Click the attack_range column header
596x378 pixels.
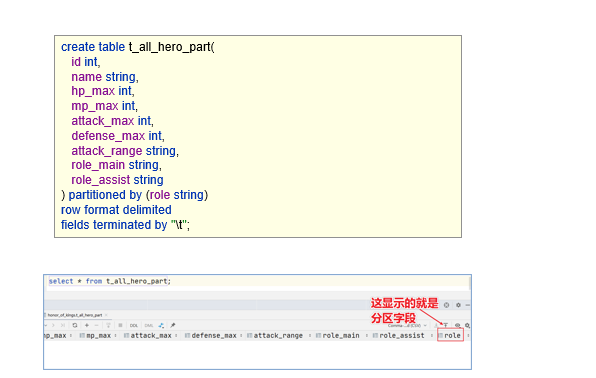[275, 335]
